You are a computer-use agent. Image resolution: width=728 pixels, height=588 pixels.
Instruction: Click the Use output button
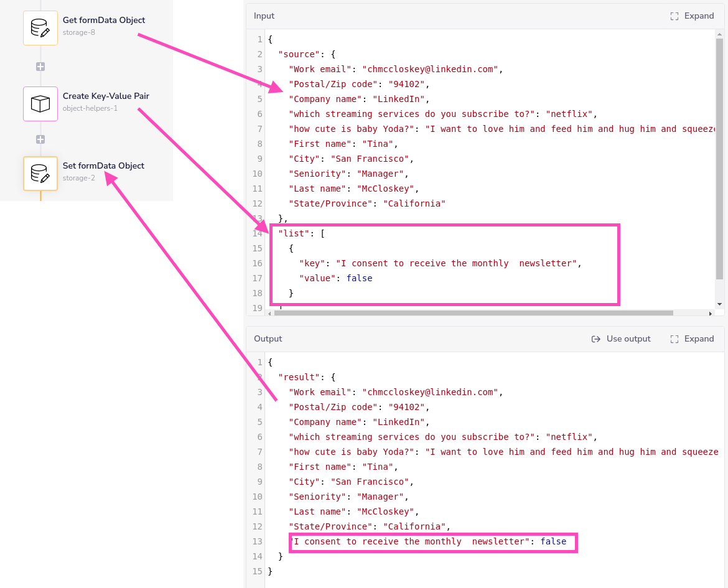pyautogui.click(x=620, y=339)
